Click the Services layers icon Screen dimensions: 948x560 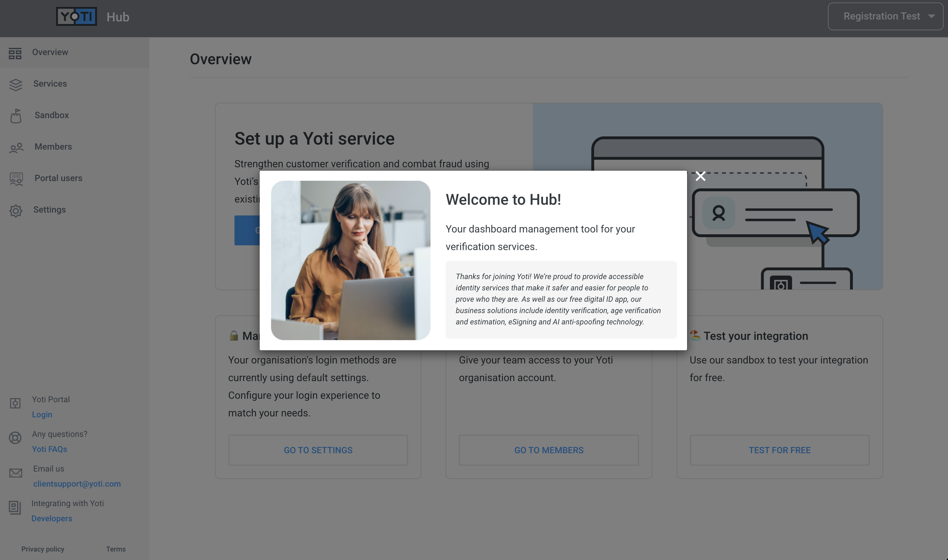pos(15,85)
